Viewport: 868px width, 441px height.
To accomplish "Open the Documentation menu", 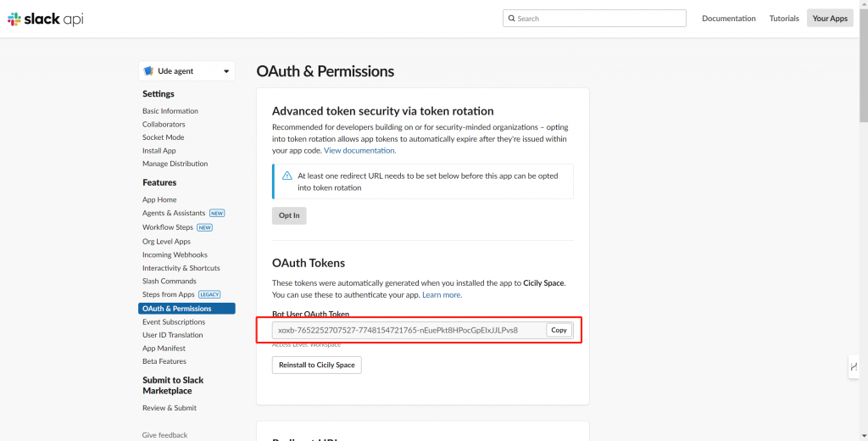I will (x=728, y=19).
